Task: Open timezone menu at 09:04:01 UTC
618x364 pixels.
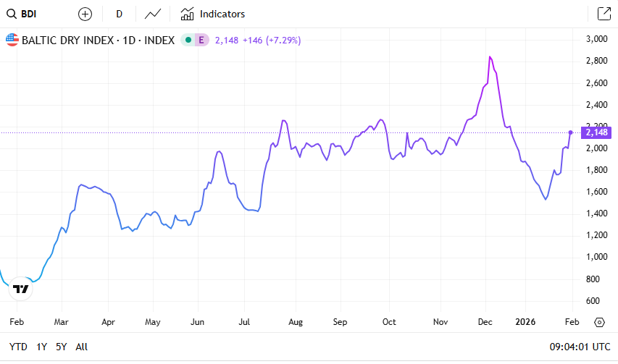Action: [x=580, y=347]
